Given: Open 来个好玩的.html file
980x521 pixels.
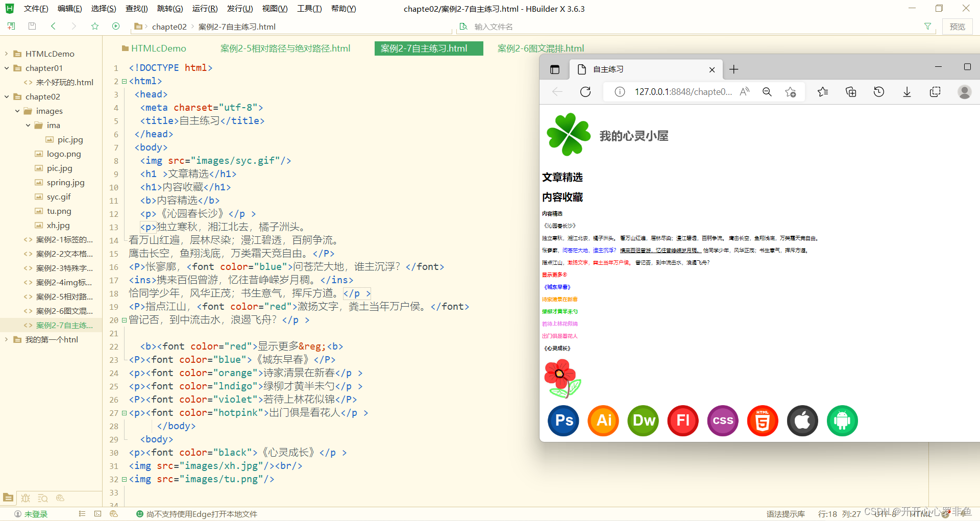Looking at the screenshot, I should (64, 82).
